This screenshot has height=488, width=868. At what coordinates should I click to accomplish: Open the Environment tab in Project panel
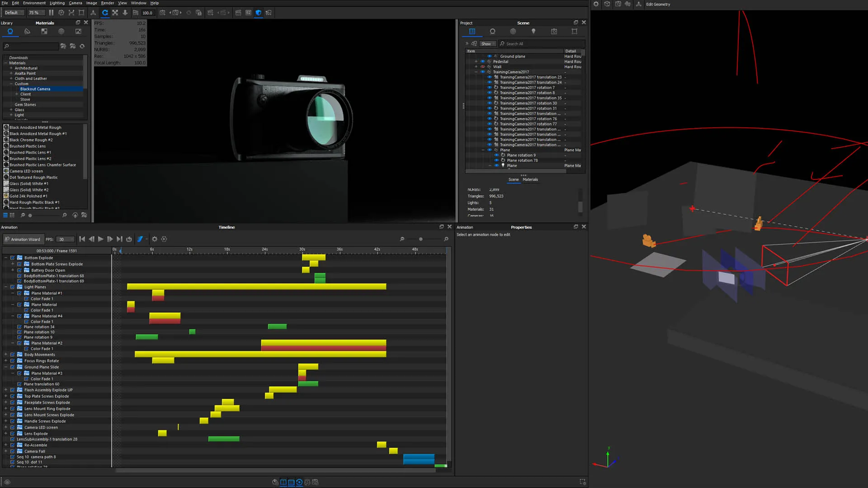513,32
